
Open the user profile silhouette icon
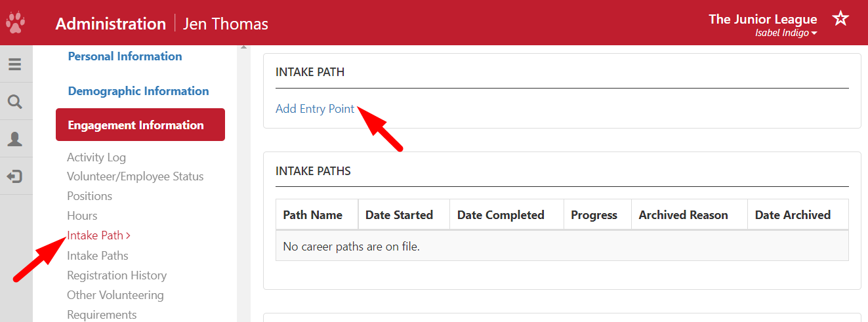click(x=14, y=139)
